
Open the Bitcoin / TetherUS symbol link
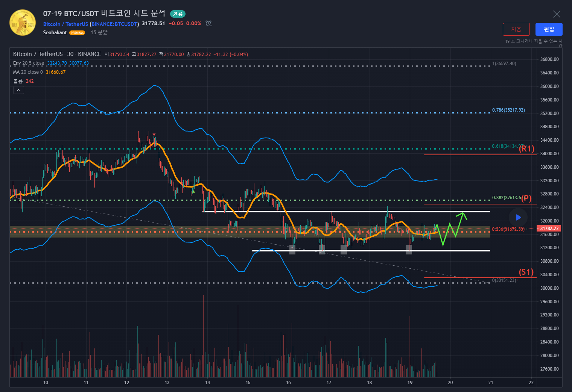65,24
